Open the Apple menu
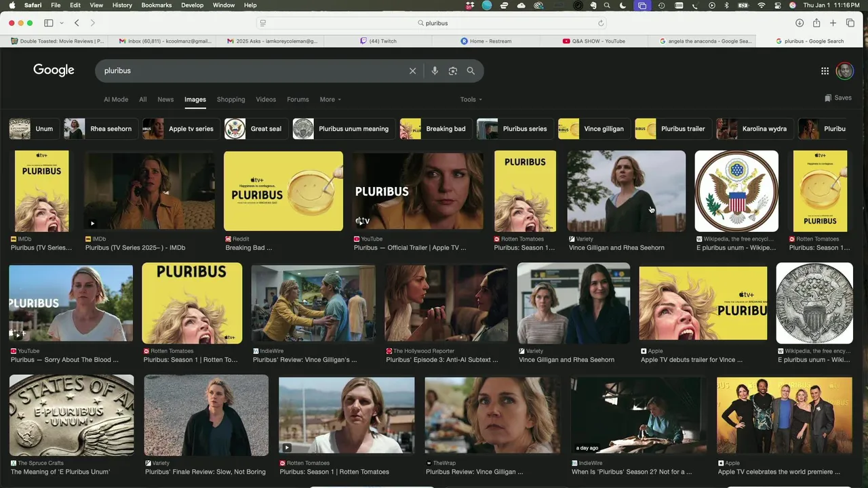This screenshot has width=868, height=488. (x=11, y=5)
